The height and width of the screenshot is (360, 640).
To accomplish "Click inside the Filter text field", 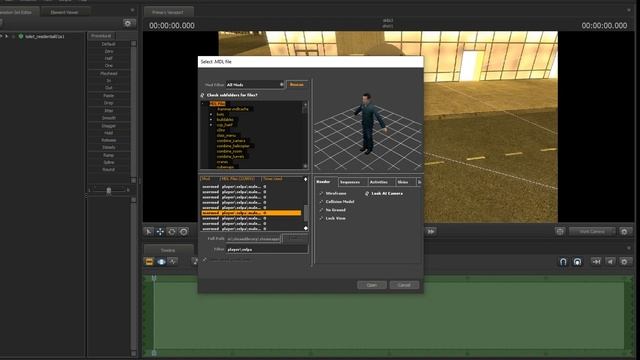I will pyautogui.click(x=267, y=249).
